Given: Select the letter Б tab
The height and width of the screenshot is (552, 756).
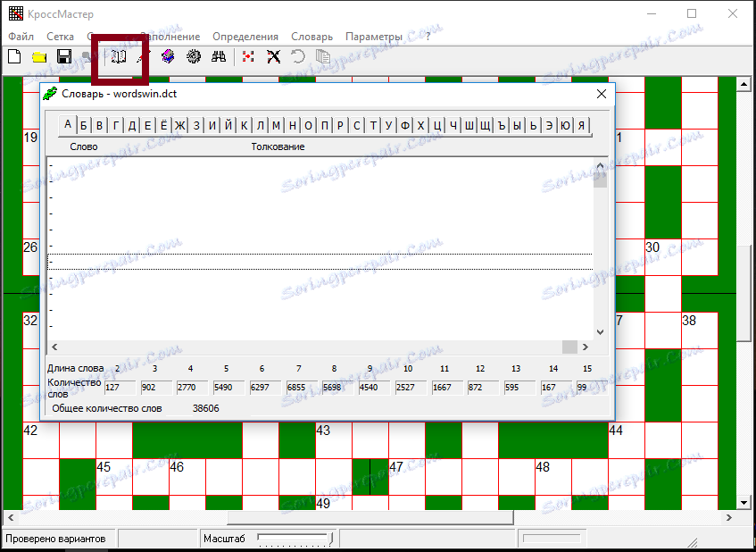Looking at the screenshot, I should tap(83, 126).
